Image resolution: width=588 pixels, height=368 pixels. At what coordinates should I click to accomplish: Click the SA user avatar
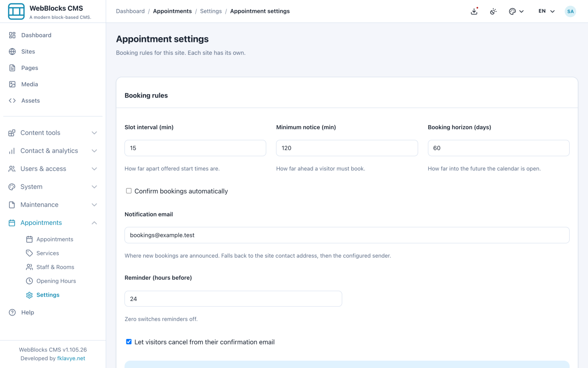click(x=571, y=11)
